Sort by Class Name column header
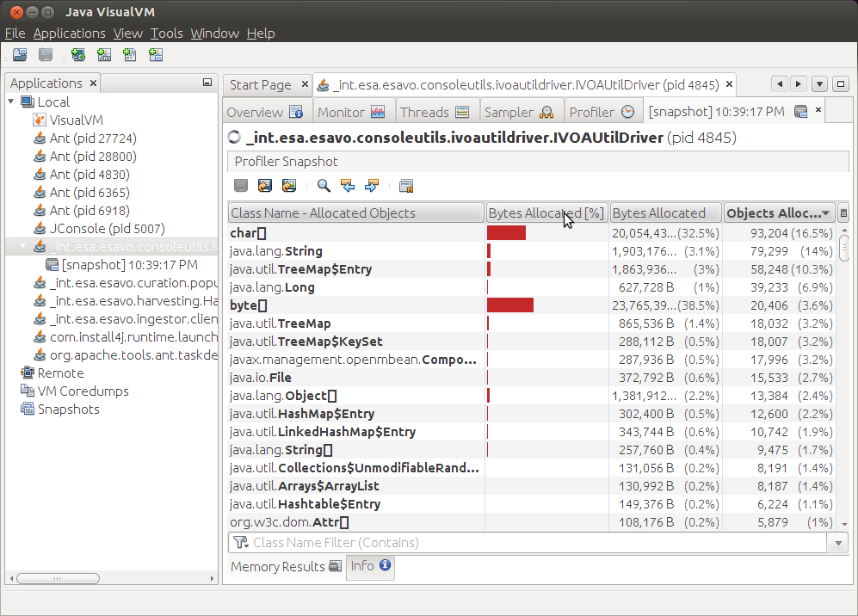This screenshot has height=616, width=858. coord(355,213)
